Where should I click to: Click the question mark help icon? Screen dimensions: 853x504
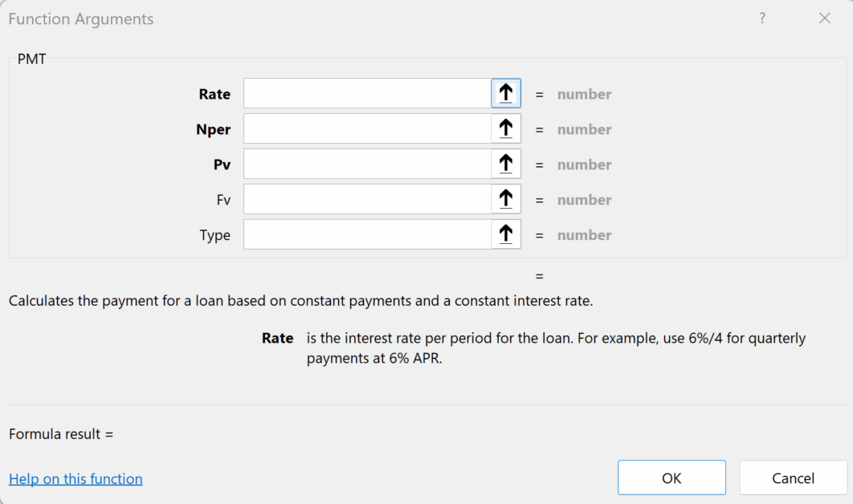coord(762,18)
